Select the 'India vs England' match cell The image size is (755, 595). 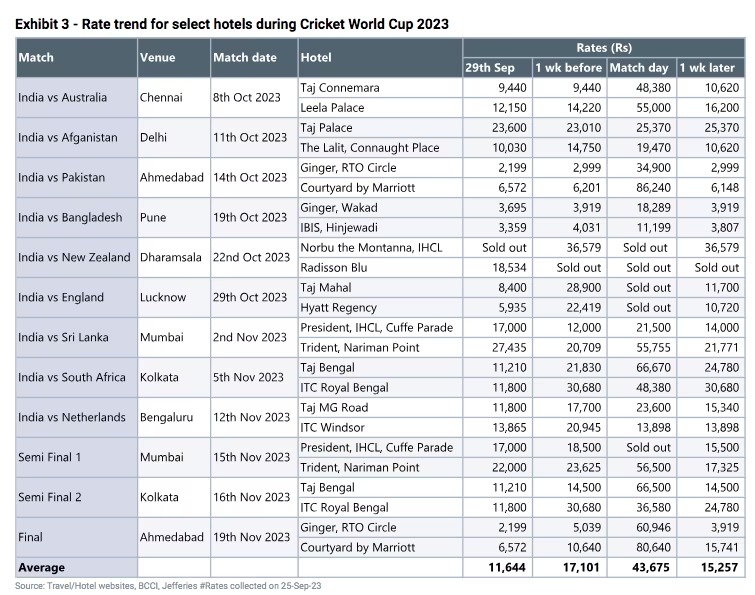[77, 298]
